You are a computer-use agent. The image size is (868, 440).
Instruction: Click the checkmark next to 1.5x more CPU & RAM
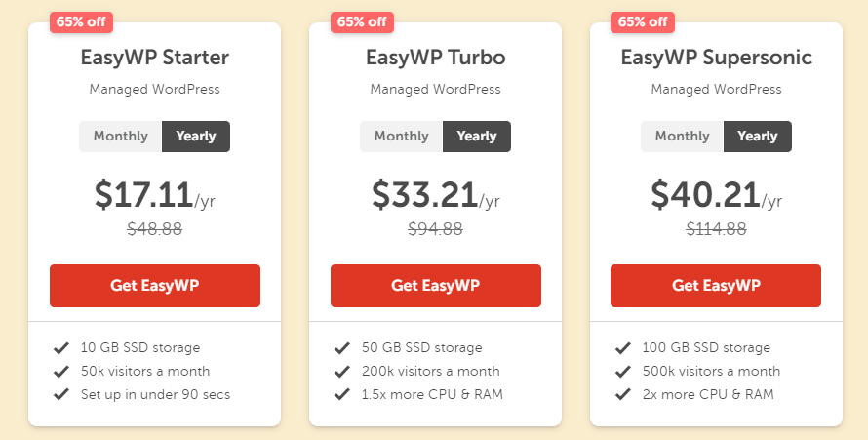[342, 394]
